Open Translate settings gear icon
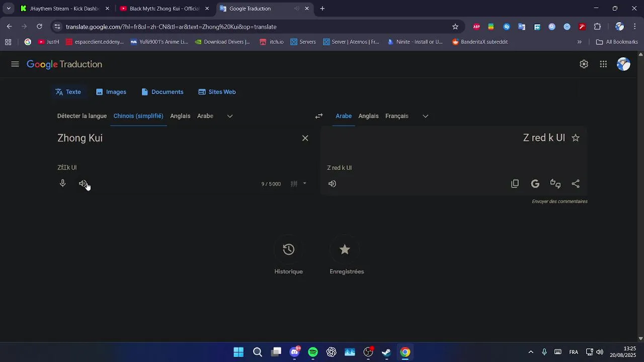The height and width of the screenshot is (362, 644). pyautogui.click(x=584, y=64)
